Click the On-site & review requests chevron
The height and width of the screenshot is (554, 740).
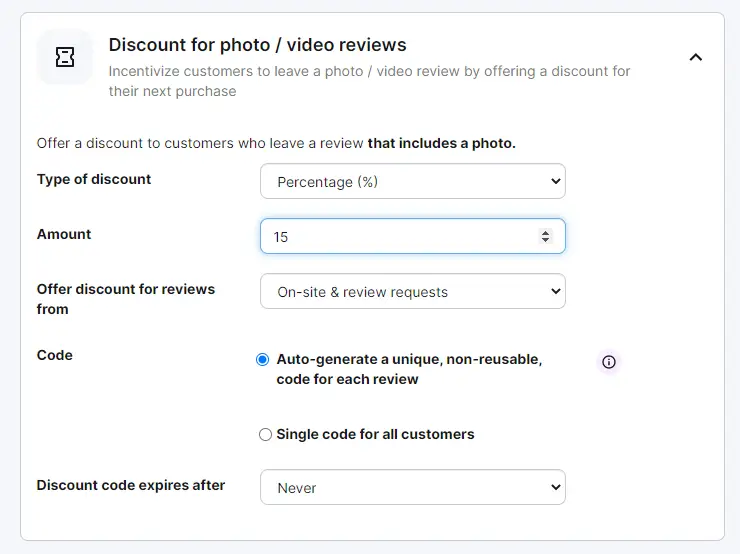[x=555, y=291]
